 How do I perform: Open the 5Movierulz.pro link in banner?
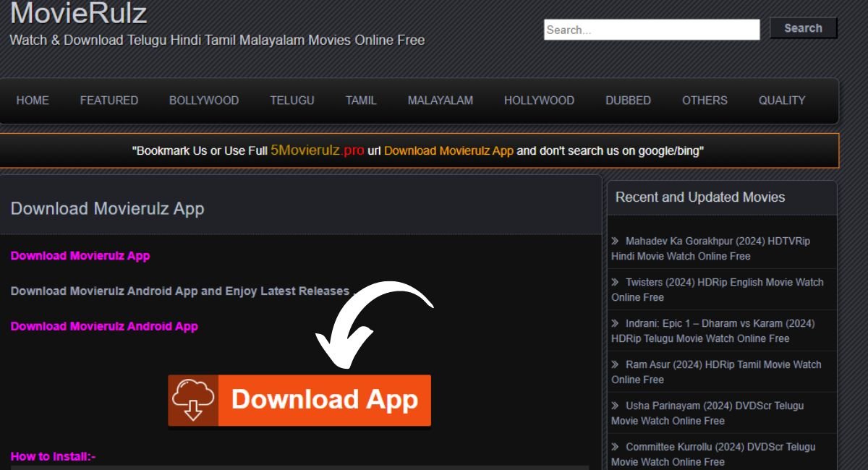pos(317,150)
